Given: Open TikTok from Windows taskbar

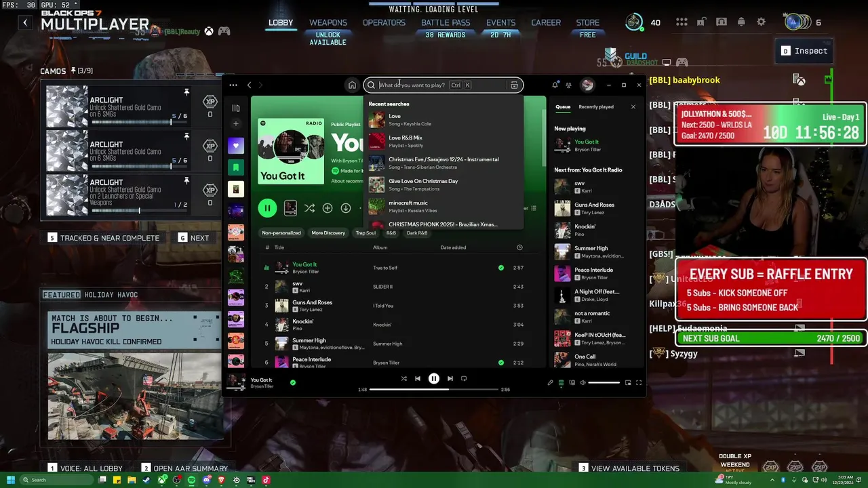Looking at the screenshot, I should (266, 480).
